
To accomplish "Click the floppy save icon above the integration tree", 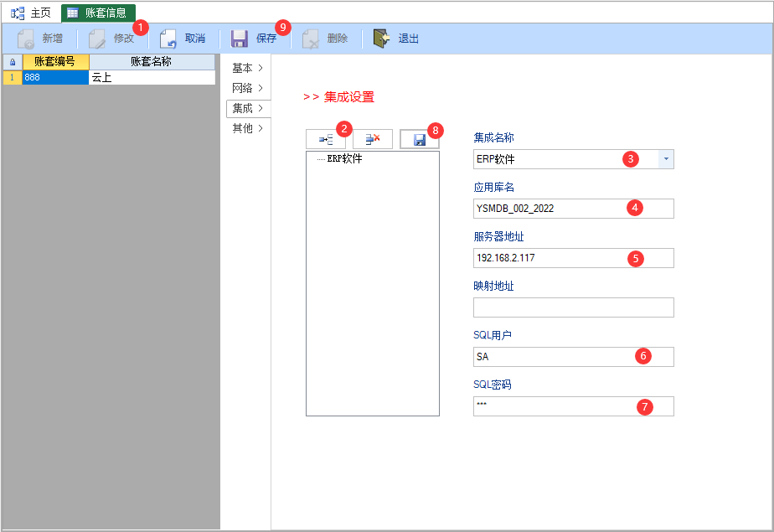I will pyautogui.click(x=419, y=140).
